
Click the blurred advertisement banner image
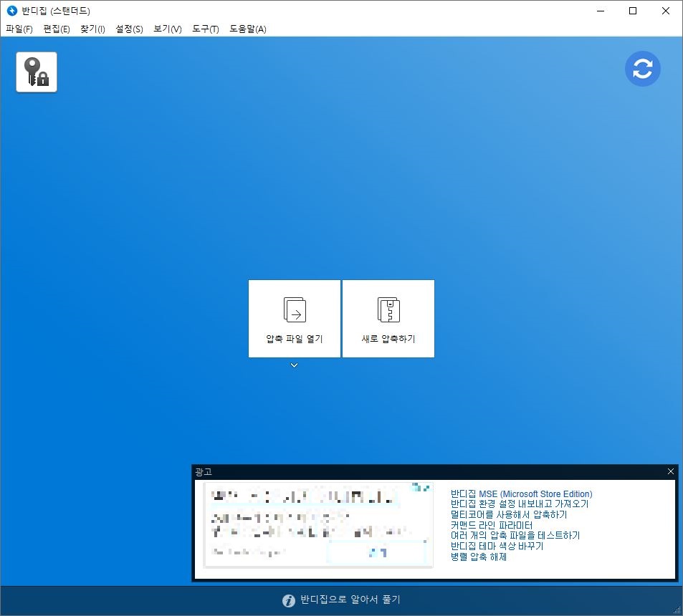pyautogui.click(x=318, y=524)
